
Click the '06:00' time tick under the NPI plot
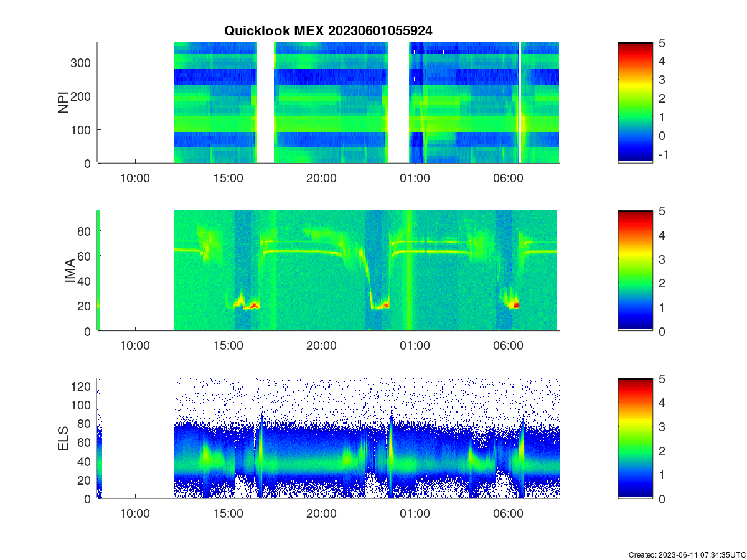pos(508,177)
